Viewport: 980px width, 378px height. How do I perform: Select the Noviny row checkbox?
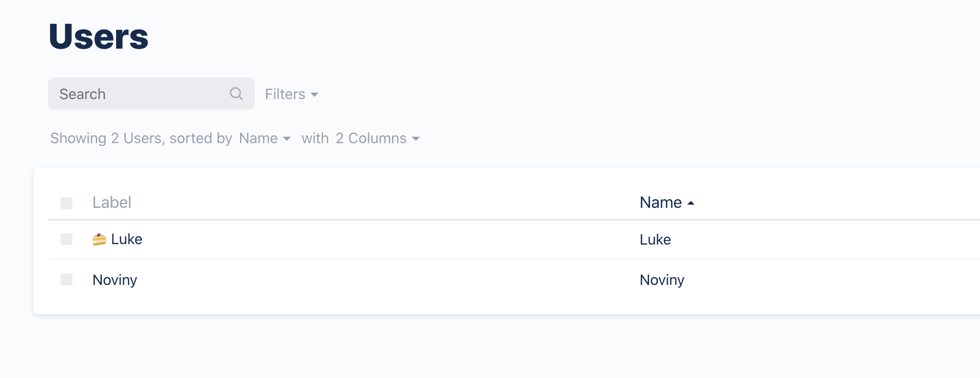[66, 279]
